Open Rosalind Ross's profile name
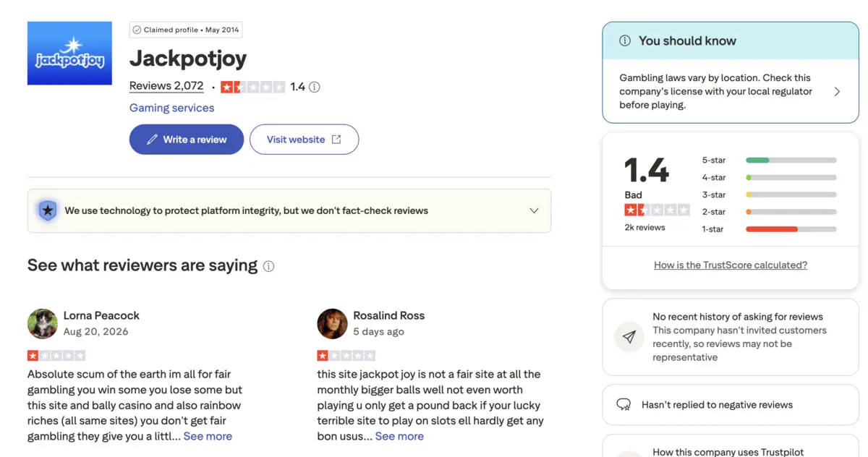The image size is (868, 457). (x=388, y=315)
